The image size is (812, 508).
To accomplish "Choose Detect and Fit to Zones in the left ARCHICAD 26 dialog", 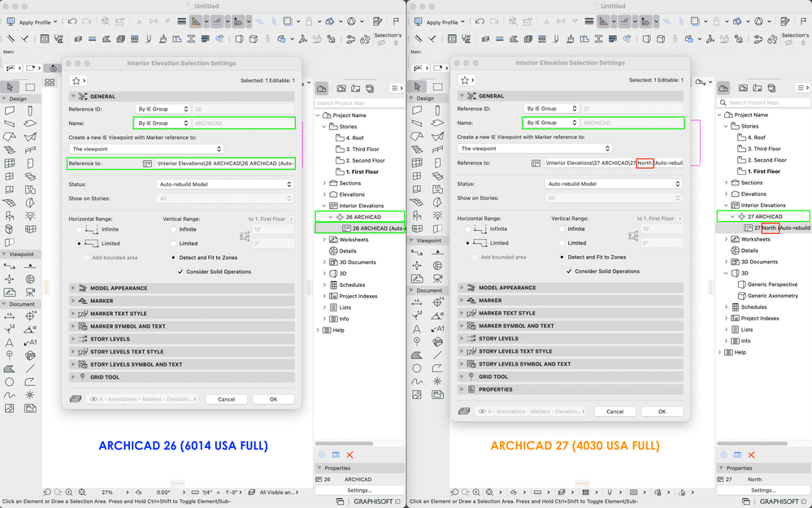I will tap(173, 258).
